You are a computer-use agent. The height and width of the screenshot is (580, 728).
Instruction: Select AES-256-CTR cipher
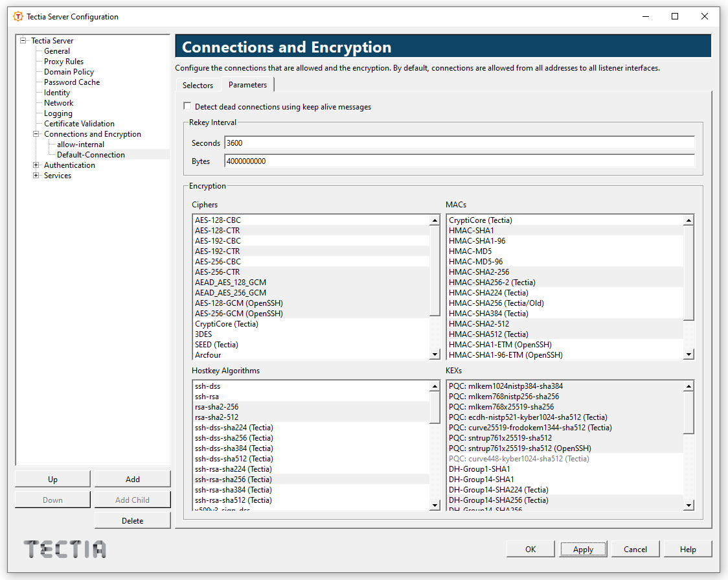coord(311,272)
